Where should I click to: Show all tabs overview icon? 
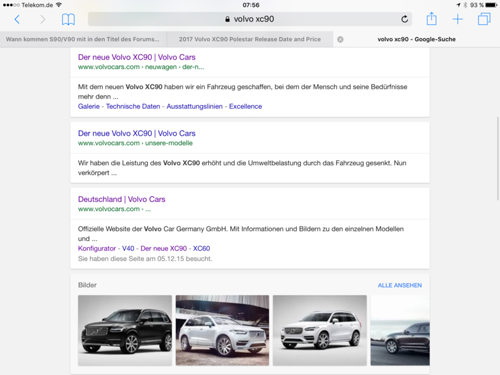click(x=484, y=19)
